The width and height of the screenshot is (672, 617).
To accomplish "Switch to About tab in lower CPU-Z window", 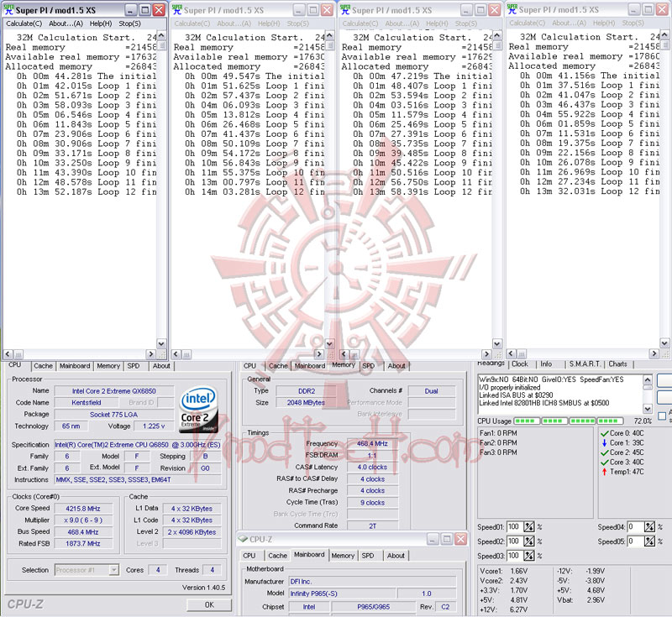I will 396,556.
